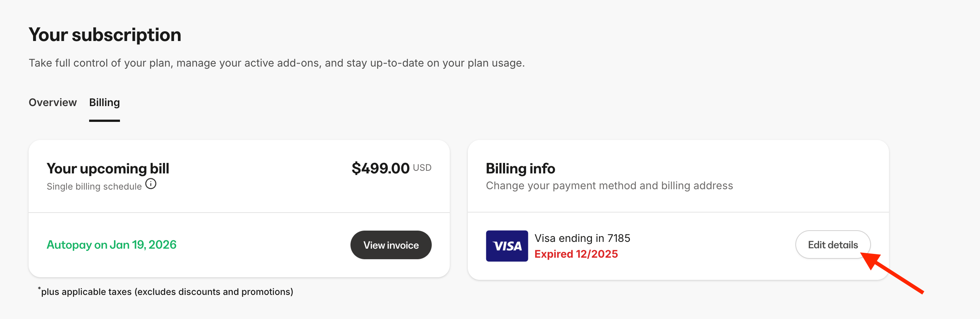Select the Billing tab
Viewport: 980px width, 319px height.
point(104,102)
